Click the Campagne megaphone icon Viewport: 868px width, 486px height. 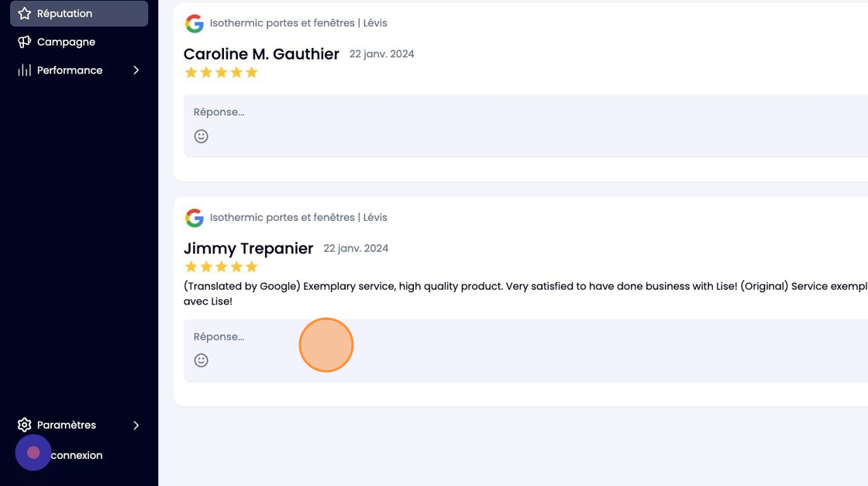(x=24, y=42)
